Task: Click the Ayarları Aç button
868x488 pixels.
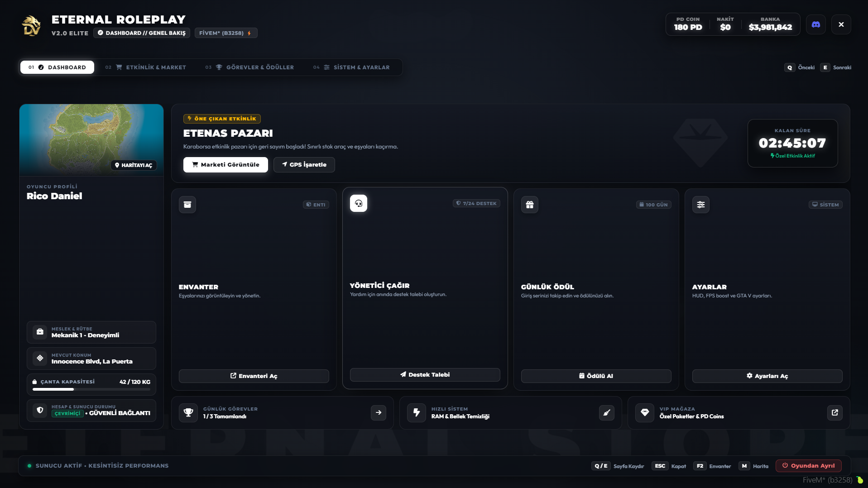Action: 767,376
